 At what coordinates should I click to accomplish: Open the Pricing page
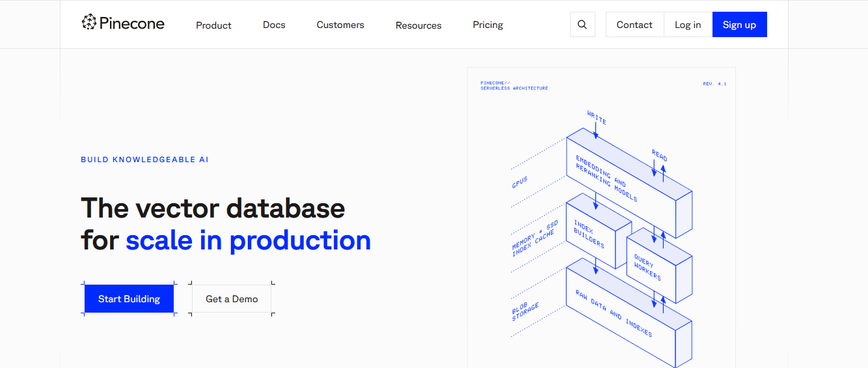[488, 25]
